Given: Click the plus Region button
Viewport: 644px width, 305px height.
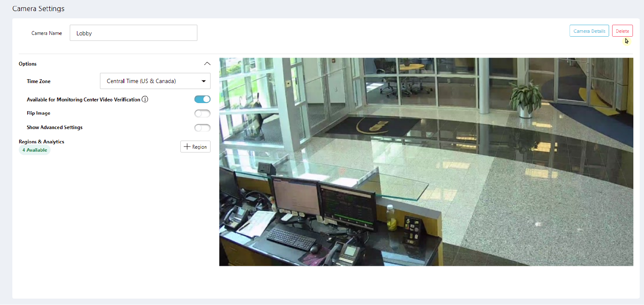Looking at the screenshot, I should 195,147.
